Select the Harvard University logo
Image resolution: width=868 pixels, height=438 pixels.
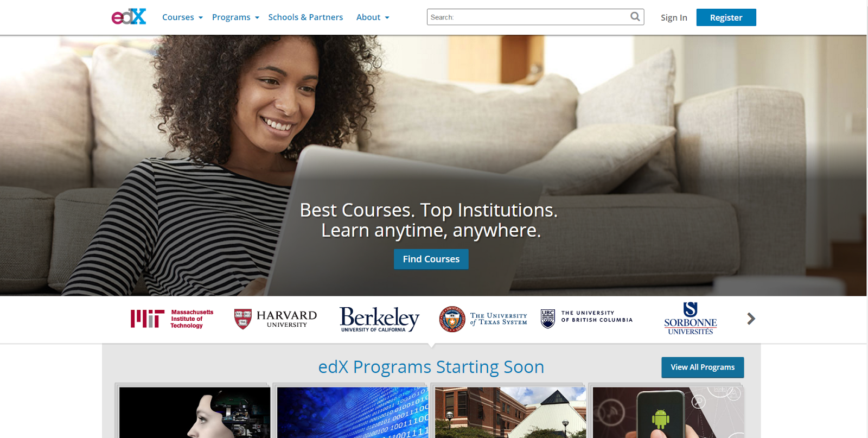coord(276,319)
